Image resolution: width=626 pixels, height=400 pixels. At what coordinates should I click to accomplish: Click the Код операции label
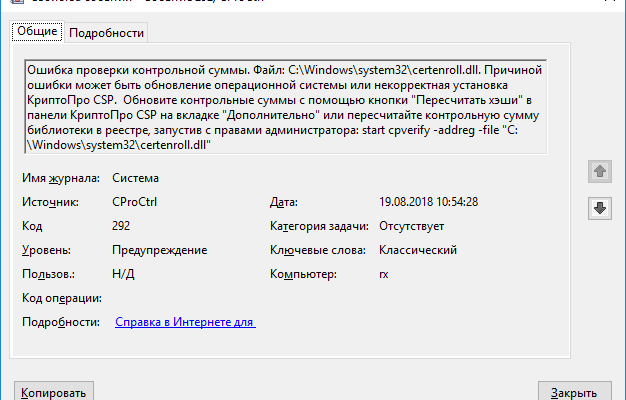[62, 298]
